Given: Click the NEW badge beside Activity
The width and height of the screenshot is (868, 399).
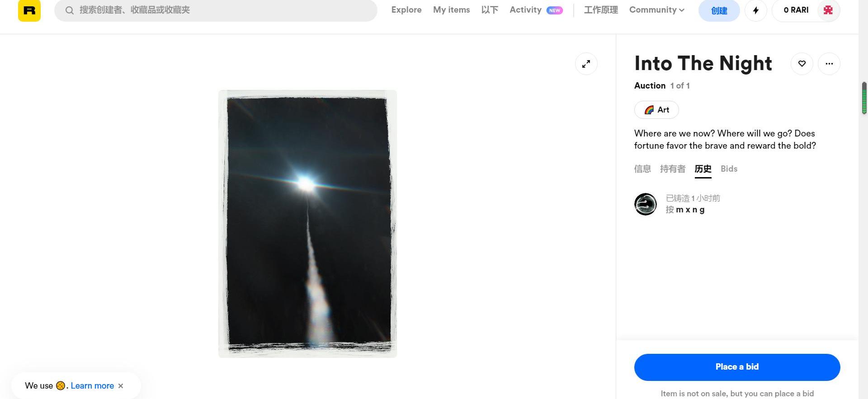Looking at the screenshot, I should coord(554,10).
